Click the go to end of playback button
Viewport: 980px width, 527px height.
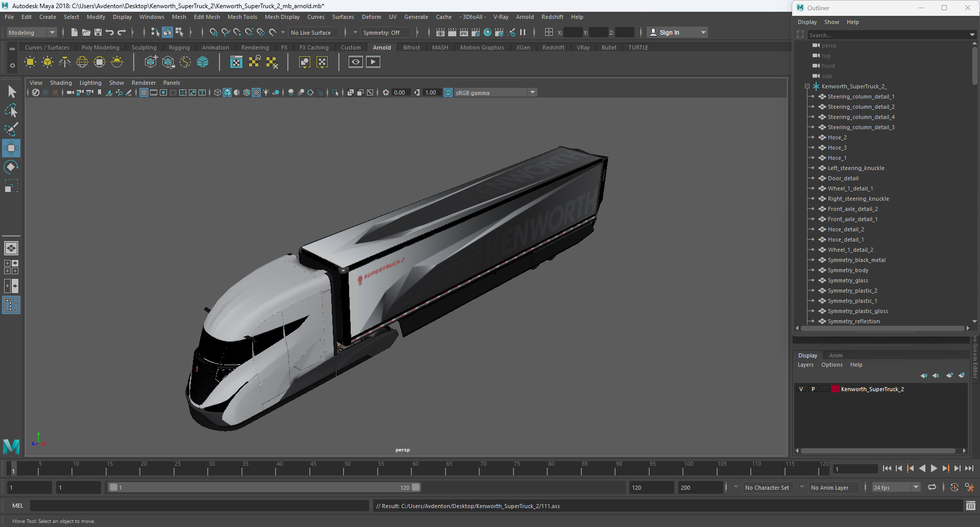[x=969, y=468]
